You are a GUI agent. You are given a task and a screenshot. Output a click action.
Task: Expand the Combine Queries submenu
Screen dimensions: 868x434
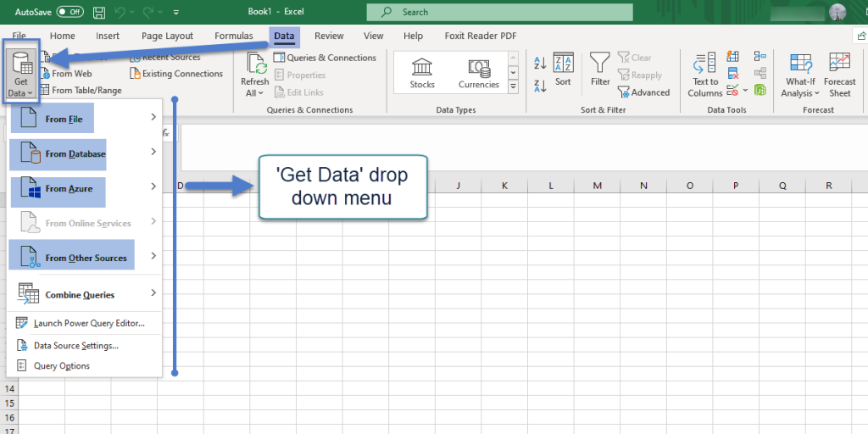click(84, 293)
